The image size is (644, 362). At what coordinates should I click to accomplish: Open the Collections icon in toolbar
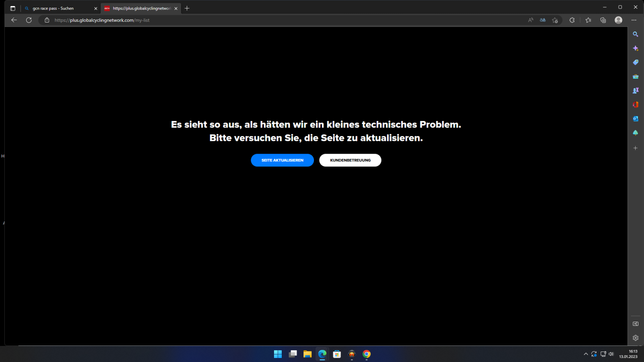pyautogui.click(x=603, y=20)
